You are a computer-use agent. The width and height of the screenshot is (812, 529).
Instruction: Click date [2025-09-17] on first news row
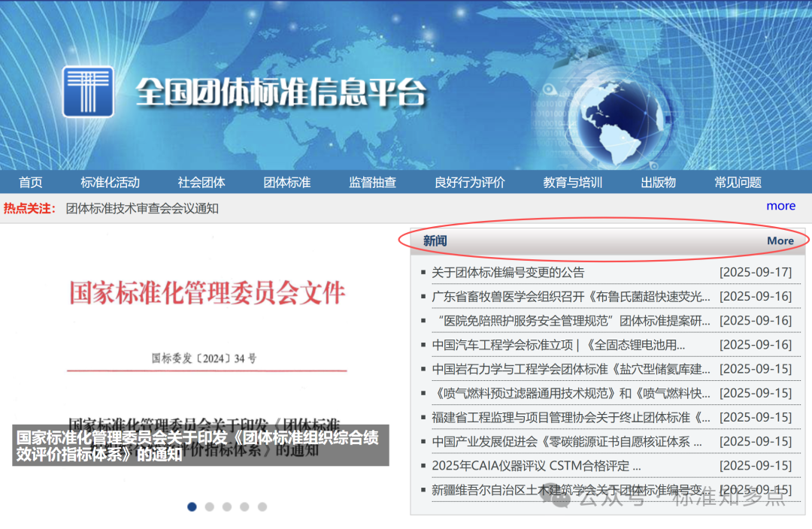[756, 272]
